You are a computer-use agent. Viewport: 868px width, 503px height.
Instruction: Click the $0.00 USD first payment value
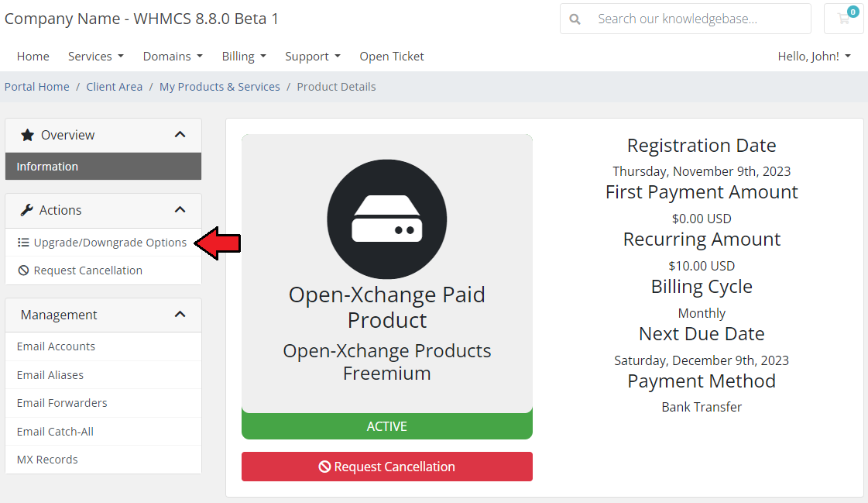point(702,219)
